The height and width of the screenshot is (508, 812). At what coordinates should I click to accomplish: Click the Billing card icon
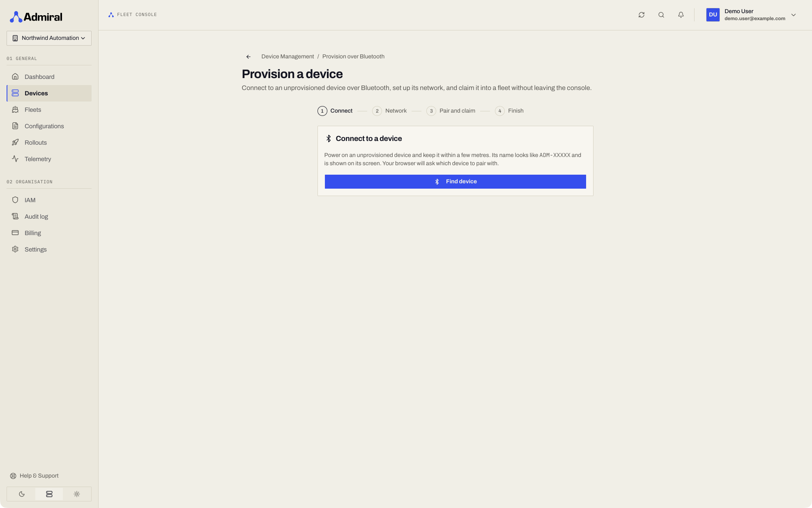pyautogui.click(x=15, y=233)
